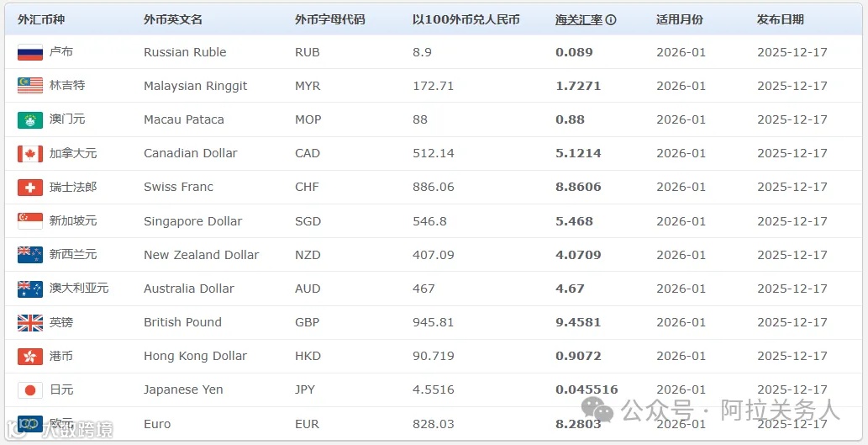
Task: Click the 外汇币种 column header
Action: coord(40,19)
